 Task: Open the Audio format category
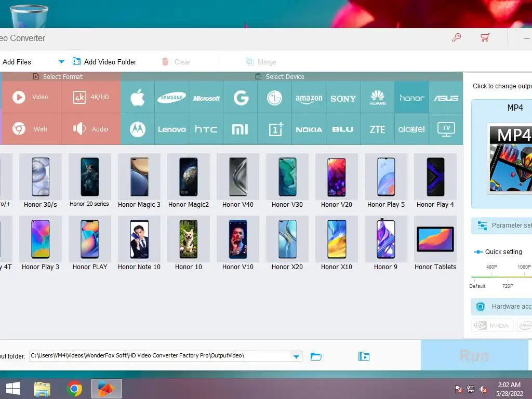point(91,129)
